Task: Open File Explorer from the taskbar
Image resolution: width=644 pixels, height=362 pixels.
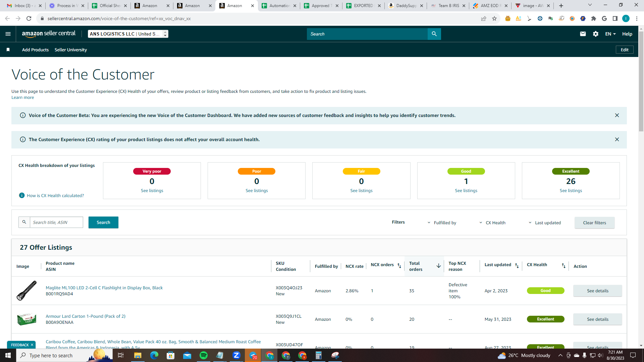Action: pos(138,355)
